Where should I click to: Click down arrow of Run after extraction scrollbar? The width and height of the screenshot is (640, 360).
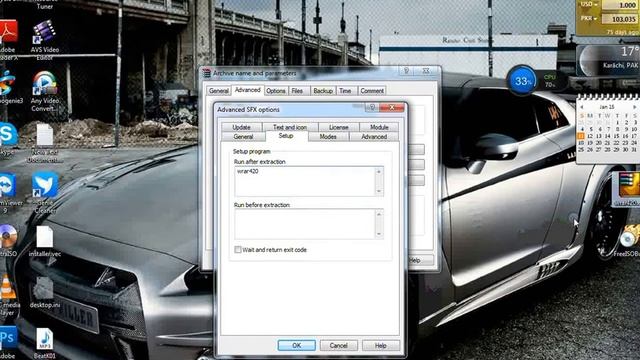tap(379, 191)
